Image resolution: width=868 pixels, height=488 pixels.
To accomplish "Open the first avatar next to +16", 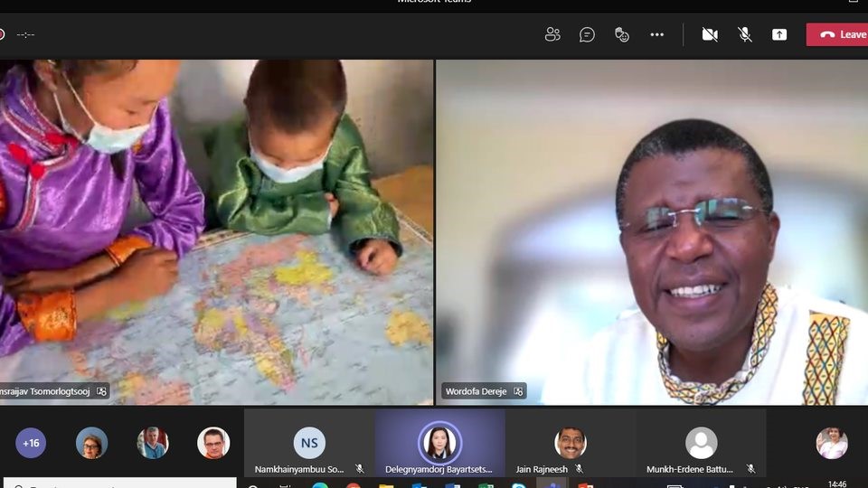I will point(91,443).
